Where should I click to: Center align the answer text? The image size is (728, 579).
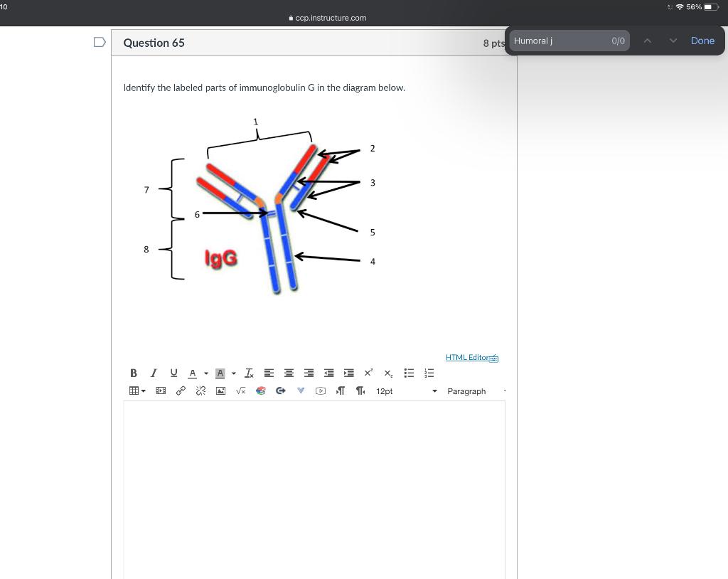tap(289, 373)
